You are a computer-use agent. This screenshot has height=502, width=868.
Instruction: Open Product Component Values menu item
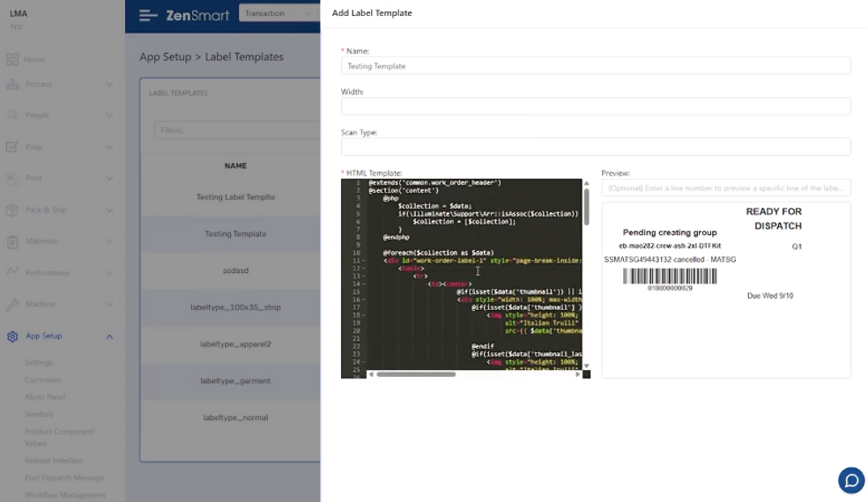coord(60,437)
